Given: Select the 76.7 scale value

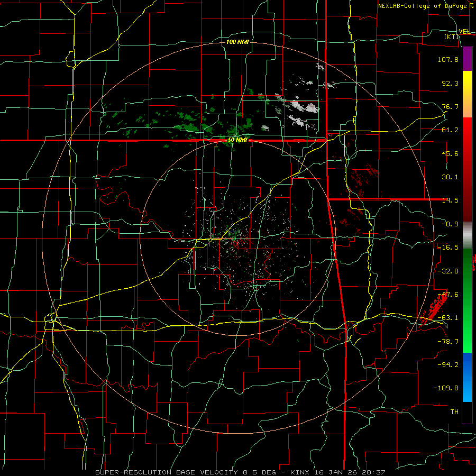Looking at the screenshot, I should pyautogui.click(x=450, y=106).
